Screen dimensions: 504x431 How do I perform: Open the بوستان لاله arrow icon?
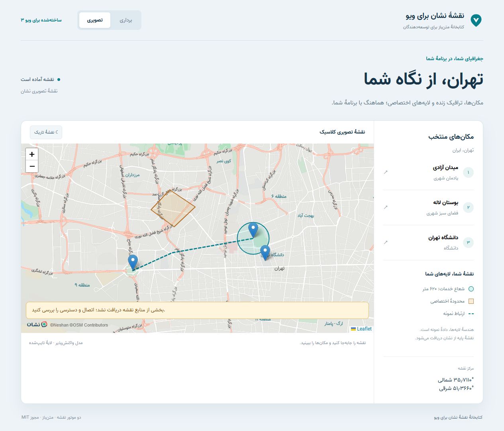[x=385, y=207]
